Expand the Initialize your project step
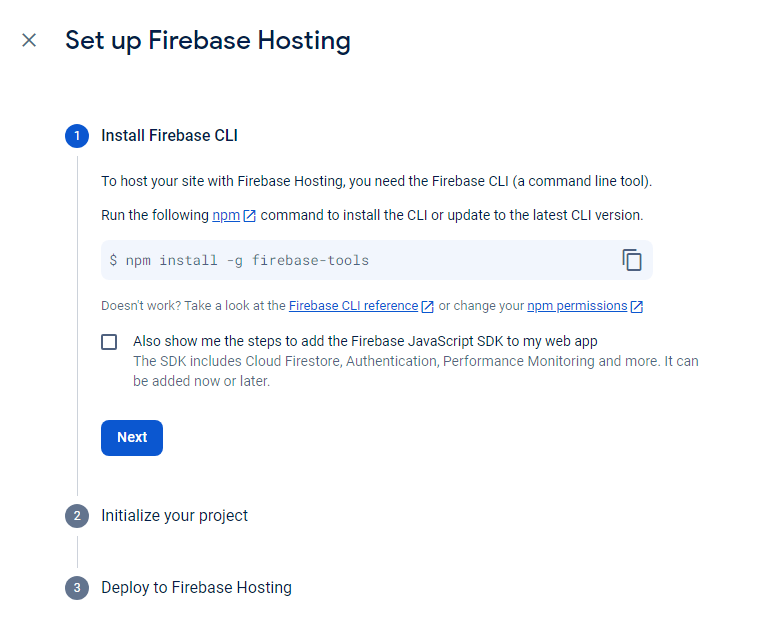 point(174,516)
